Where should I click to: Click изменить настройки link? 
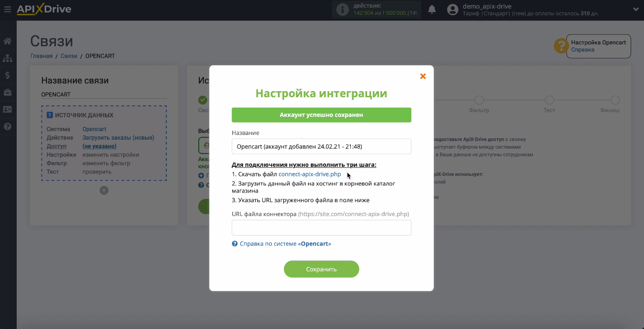click(111, 155)
